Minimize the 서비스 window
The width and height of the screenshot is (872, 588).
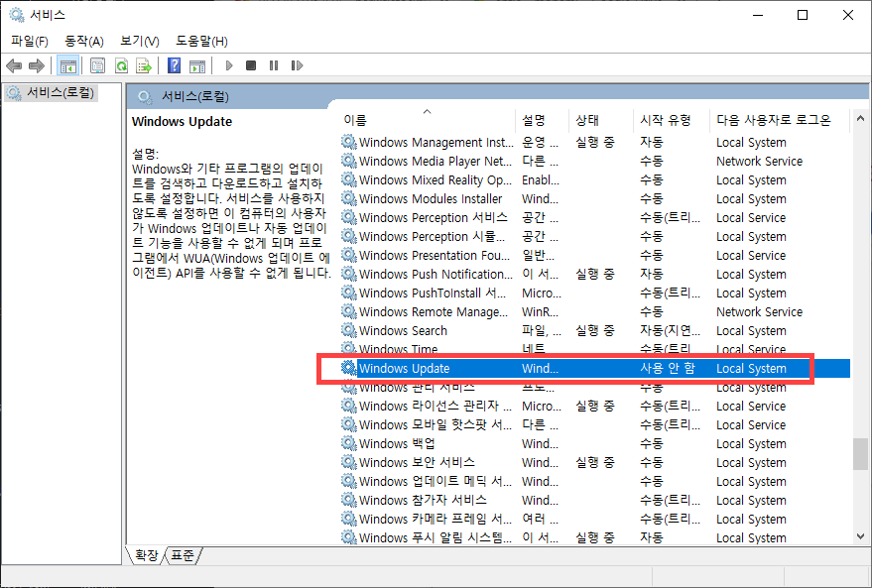(x=758, y=15)
